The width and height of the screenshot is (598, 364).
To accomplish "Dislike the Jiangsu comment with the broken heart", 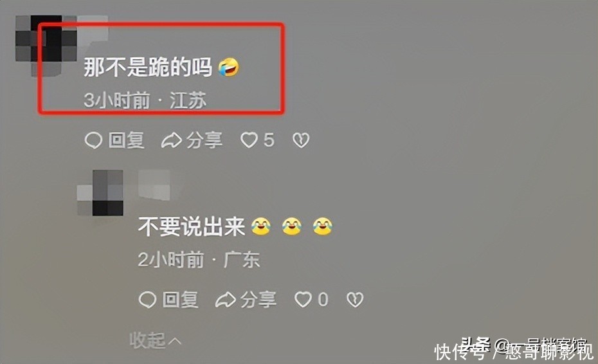I will pos(301,140).
